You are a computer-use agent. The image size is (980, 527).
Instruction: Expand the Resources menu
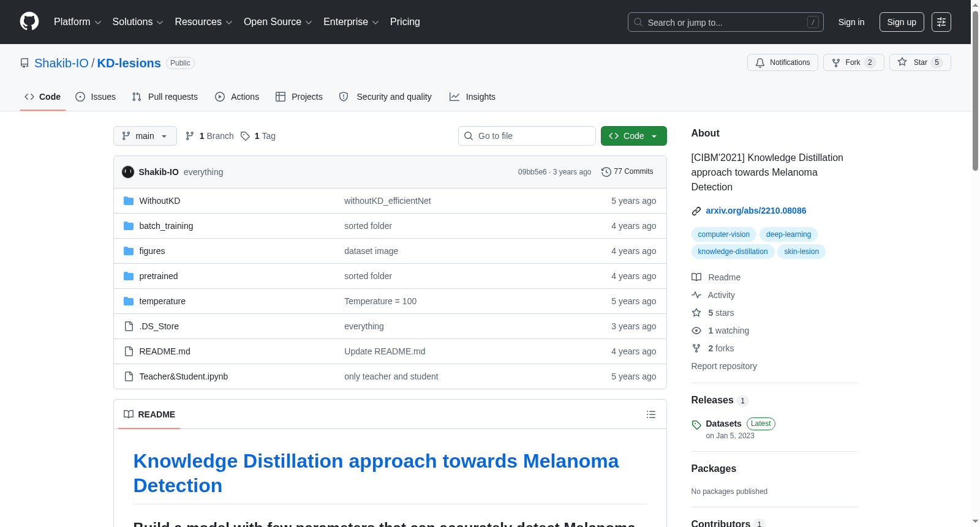coord(203,22)
